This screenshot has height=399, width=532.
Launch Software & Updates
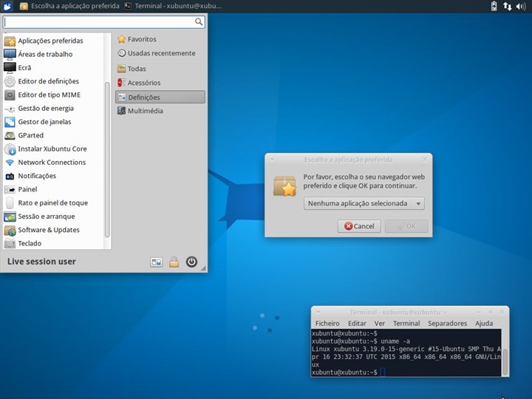[41, 230]
